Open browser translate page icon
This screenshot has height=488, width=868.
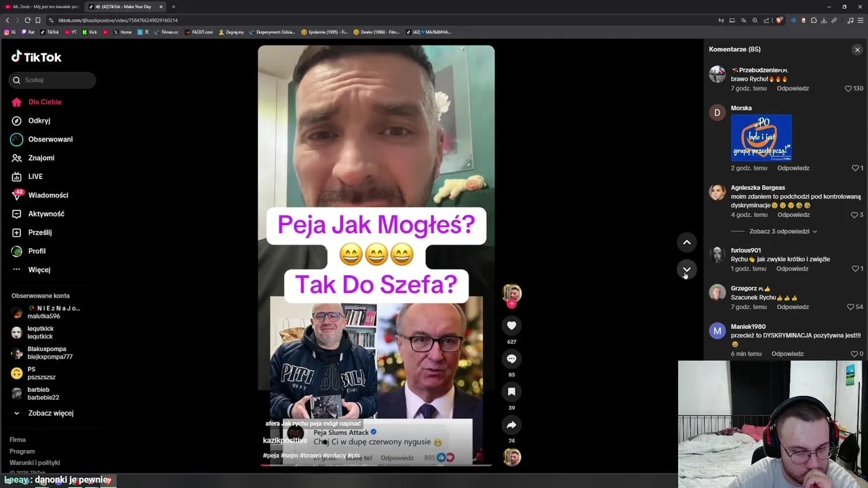(743, 20)
